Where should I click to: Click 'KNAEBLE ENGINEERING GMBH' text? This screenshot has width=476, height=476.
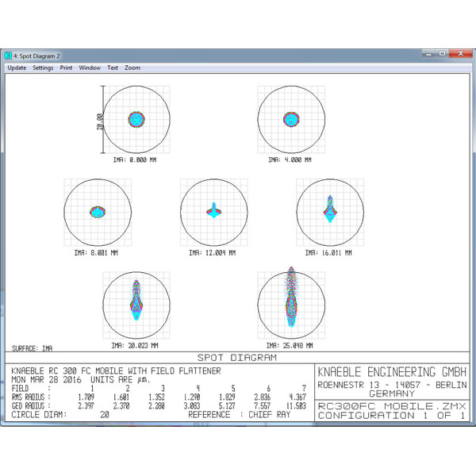tap(392, 372)
